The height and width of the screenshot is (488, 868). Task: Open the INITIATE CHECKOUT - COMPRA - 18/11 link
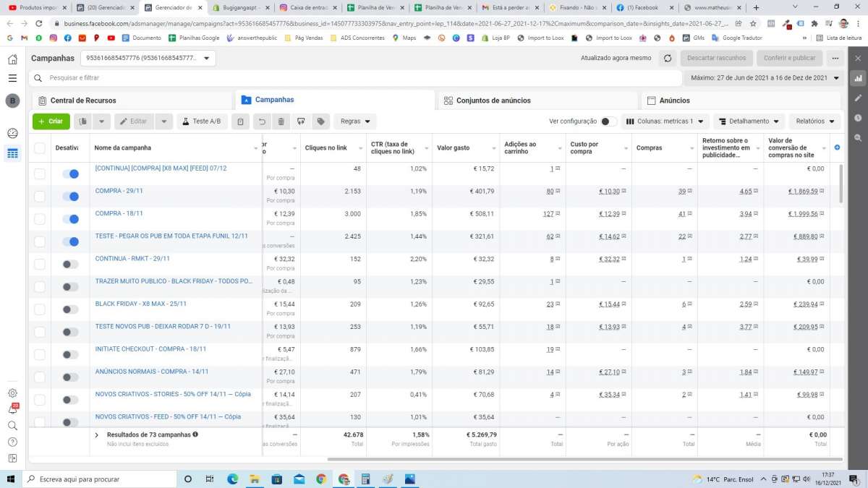point(150,348)
